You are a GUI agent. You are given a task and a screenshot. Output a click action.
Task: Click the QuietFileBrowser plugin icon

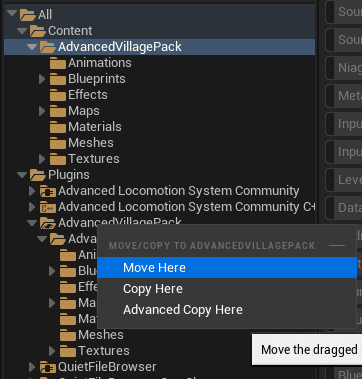pos(48,367)
